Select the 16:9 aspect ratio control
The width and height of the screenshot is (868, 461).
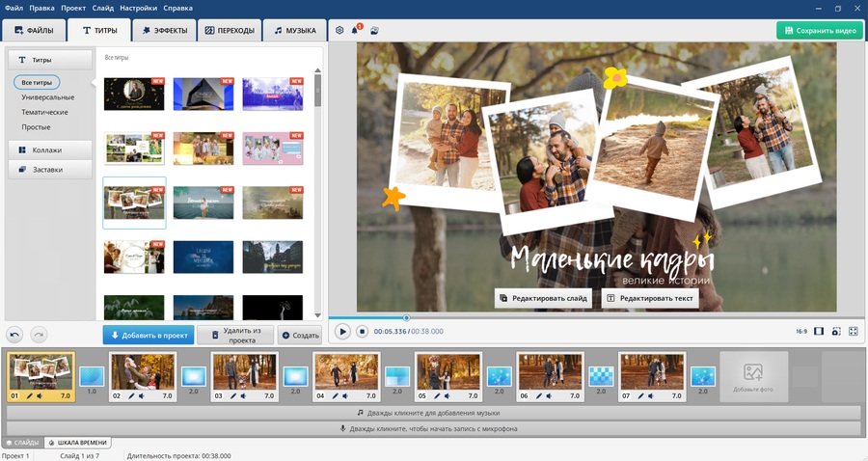click(x=800, y=331)
